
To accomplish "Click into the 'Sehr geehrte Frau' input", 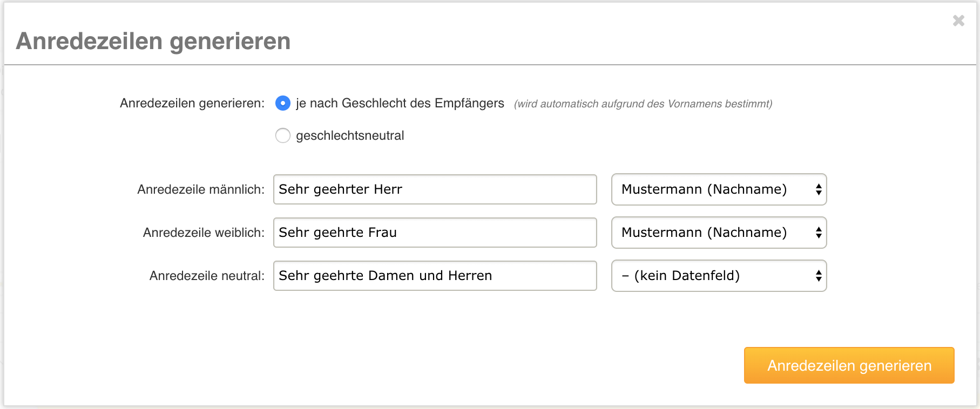I will click(x=435, y=233).
